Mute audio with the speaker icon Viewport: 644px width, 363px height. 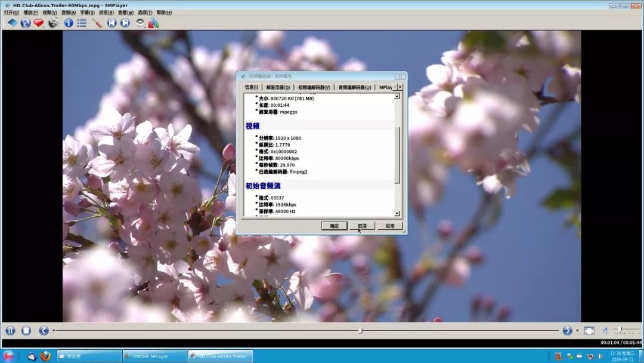tap(605, 330)
